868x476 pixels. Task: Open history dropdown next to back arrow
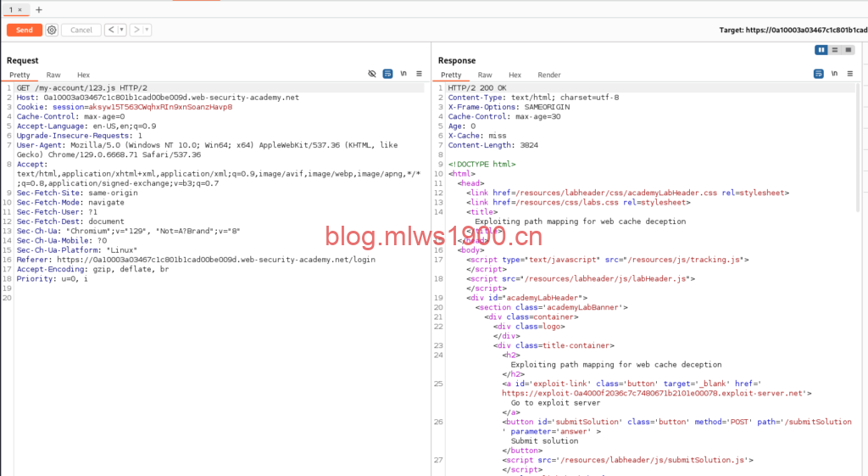(x=122, y=30)
